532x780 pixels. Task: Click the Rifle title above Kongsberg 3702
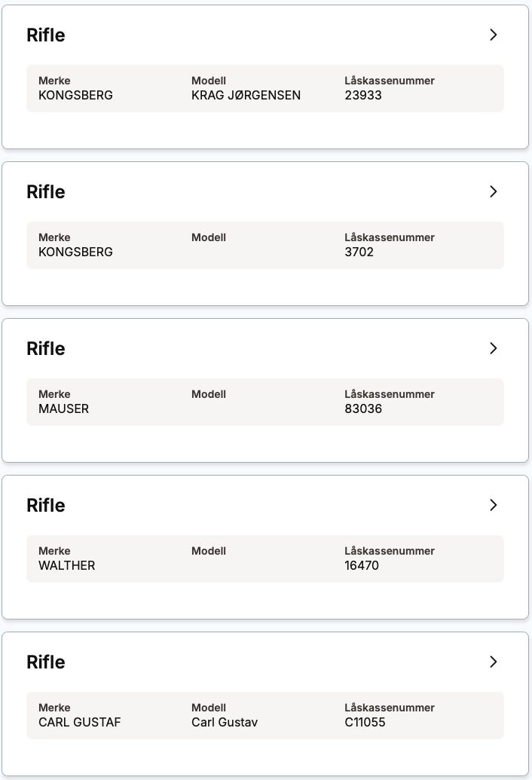coord(46,192)
